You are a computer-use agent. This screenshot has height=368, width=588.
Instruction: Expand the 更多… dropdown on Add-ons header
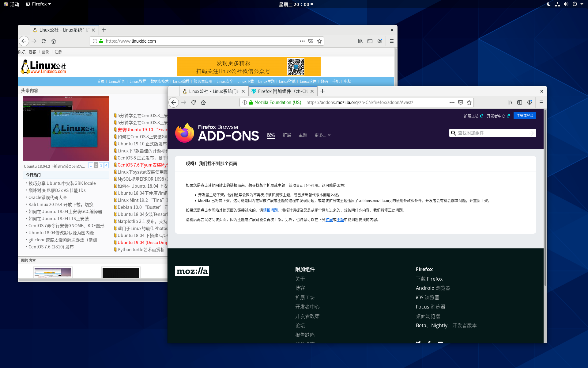pos(322,135)
